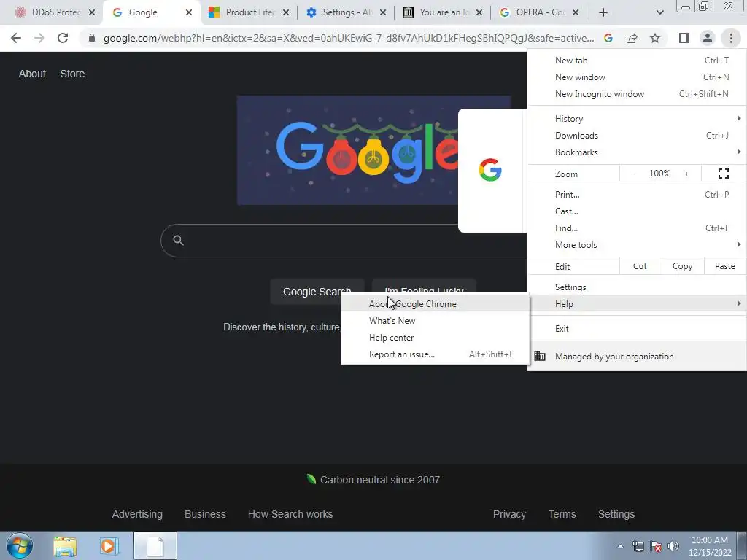Open What's New from Help submenu
This screenshot has width=747, height=560.
(435, 321)
